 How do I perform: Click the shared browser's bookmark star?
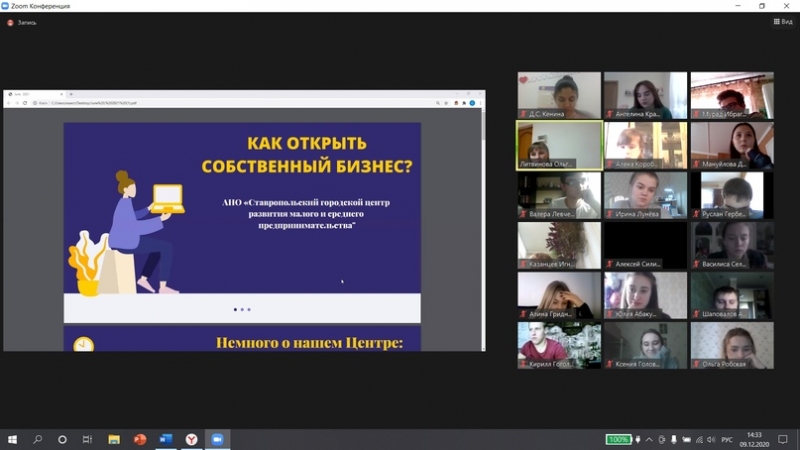tap(446, 103)
